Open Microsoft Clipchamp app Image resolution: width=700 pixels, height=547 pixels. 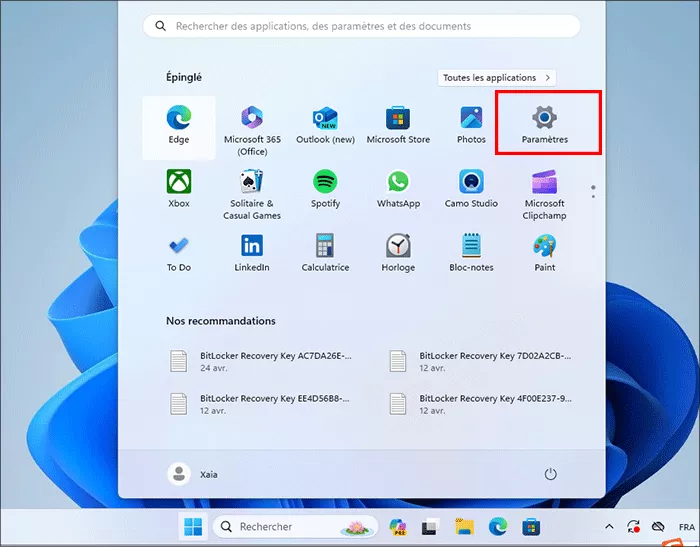point(544,192)
